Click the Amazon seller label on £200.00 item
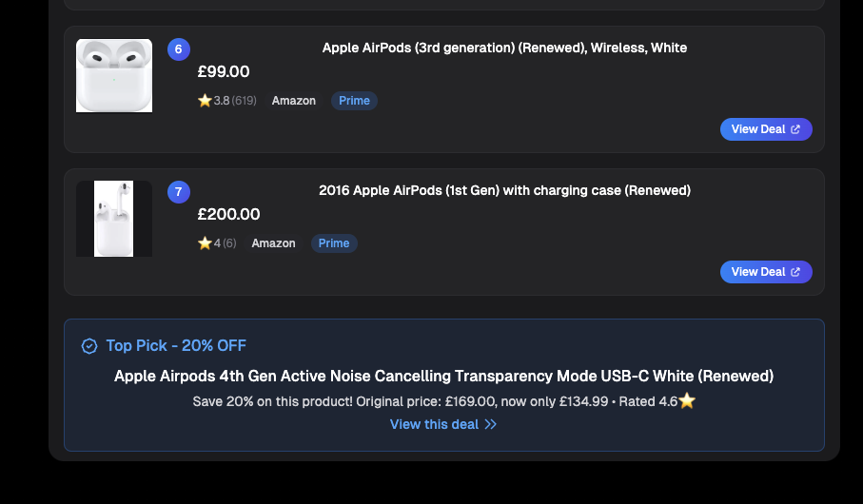 point(274,243)
